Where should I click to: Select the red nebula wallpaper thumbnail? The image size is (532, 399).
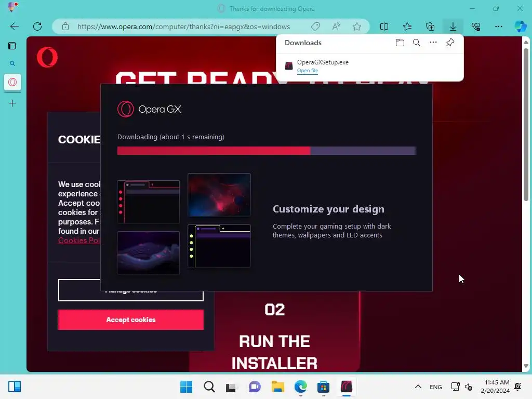219,195
